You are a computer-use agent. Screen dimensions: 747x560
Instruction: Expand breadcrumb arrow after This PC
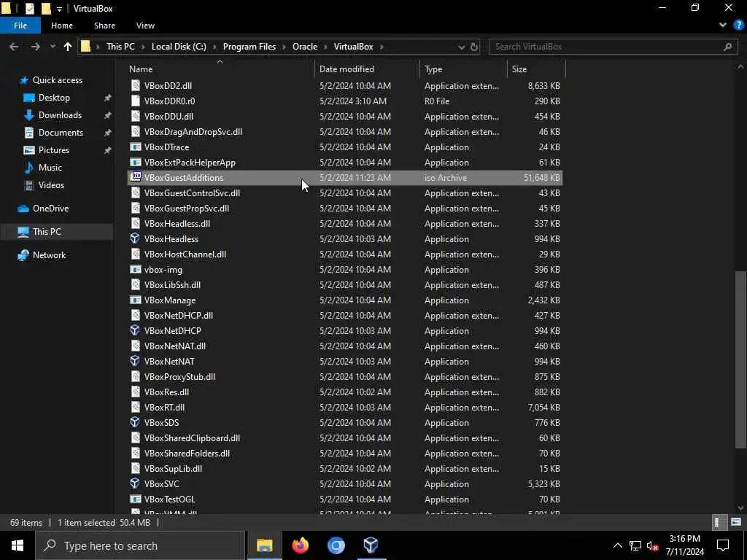pyautogui.click(x=143, y=47)
